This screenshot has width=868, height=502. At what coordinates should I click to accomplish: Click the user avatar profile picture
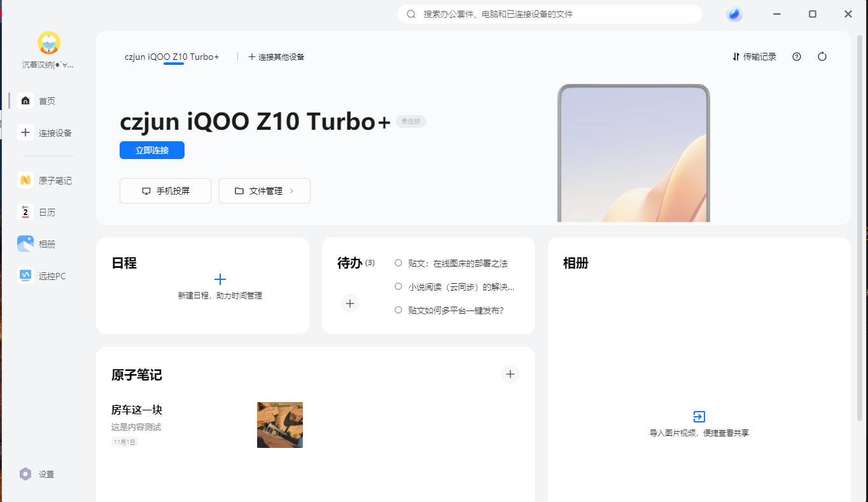click(49, 43)
